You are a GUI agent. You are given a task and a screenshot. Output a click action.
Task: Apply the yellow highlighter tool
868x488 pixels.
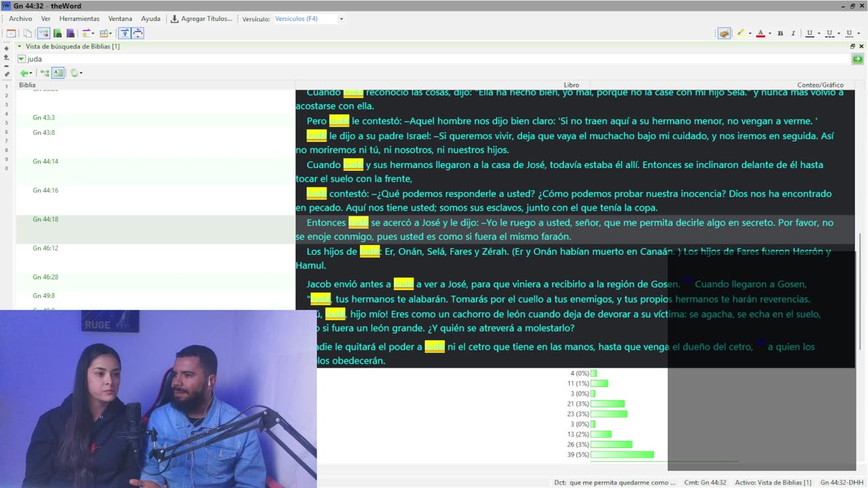click(x=741, y=33)
